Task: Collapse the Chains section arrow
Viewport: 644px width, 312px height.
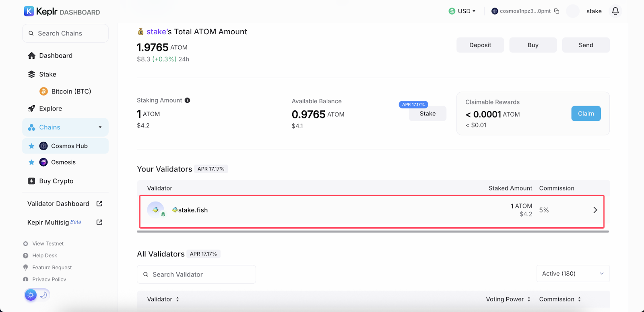Action: click(100, 127)
